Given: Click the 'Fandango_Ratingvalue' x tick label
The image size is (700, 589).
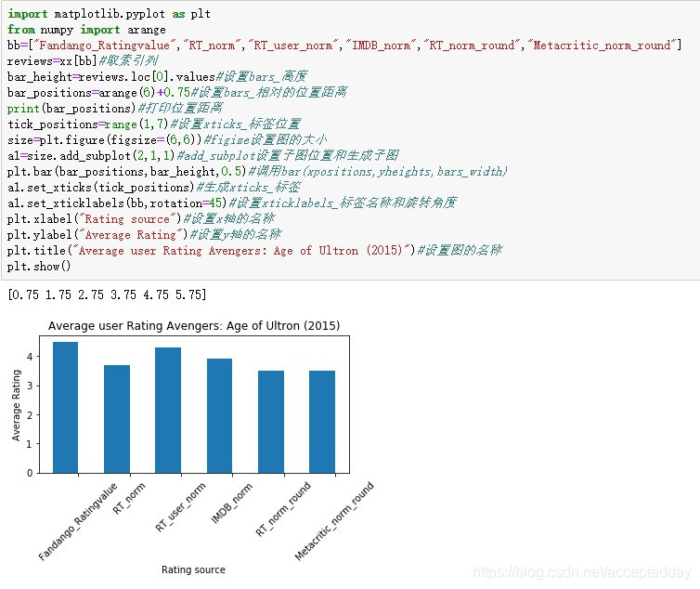Looking at the screenshot, I should (77, 521).
